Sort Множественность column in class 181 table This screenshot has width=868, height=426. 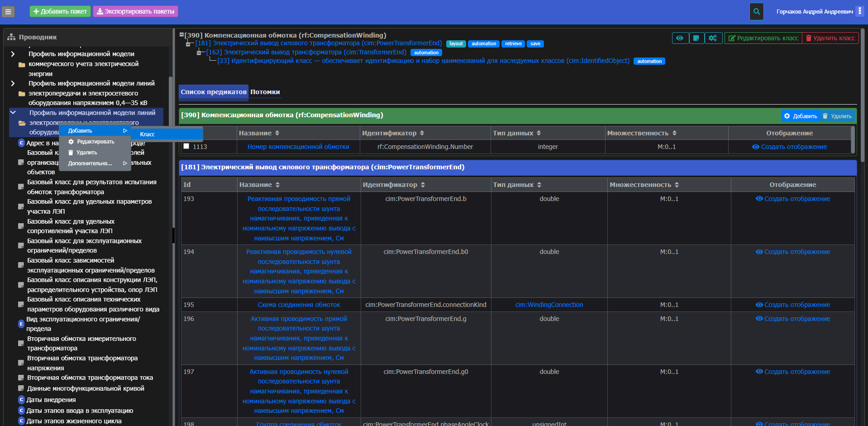coord(677,185)
